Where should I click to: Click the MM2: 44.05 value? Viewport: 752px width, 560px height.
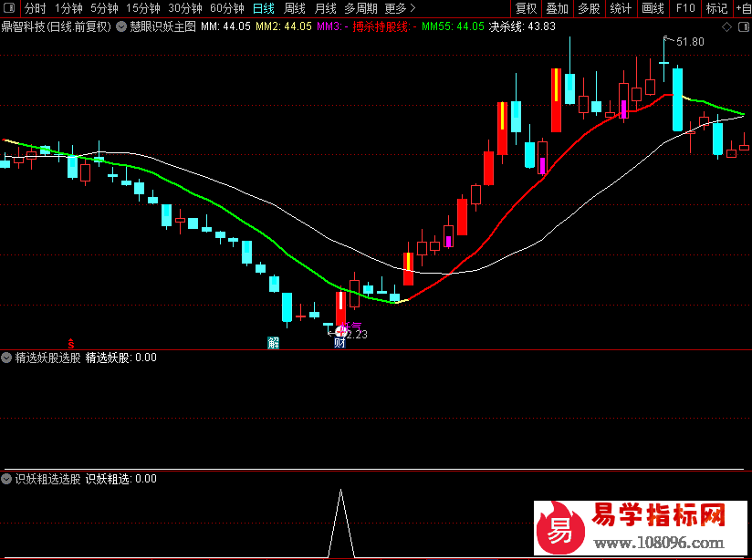coord(284,26)
